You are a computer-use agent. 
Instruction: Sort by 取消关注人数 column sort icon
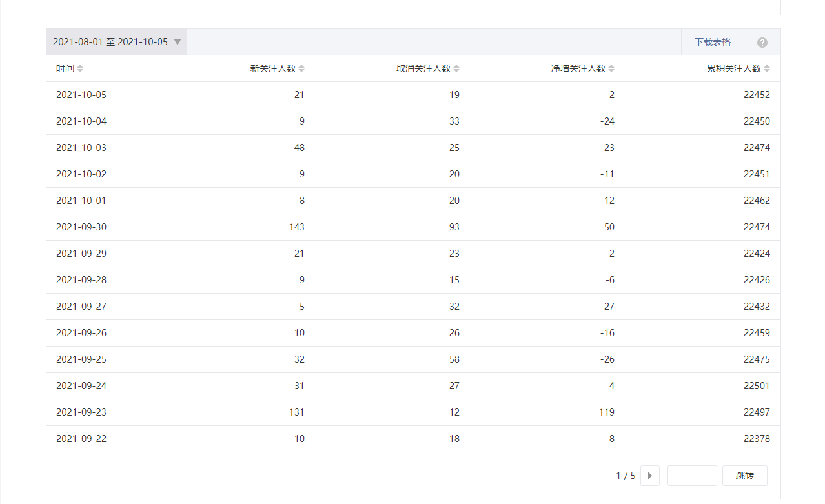[x=456, y=68]
